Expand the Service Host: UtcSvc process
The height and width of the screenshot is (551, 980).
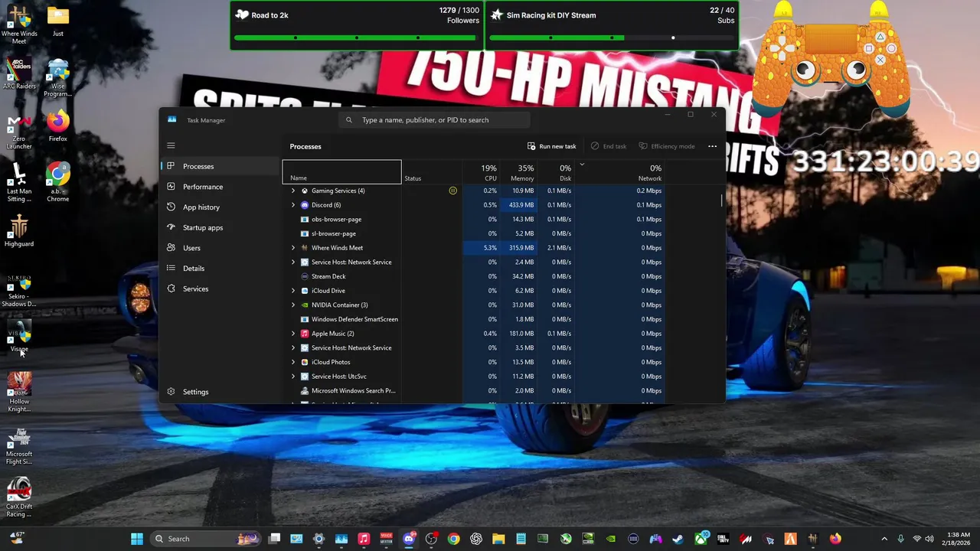293,377
